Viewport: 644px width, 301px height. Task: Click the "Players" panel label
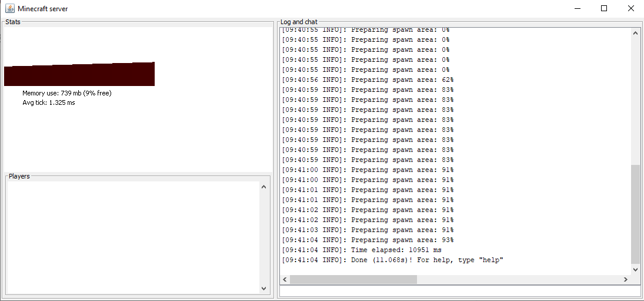(19, 176)
